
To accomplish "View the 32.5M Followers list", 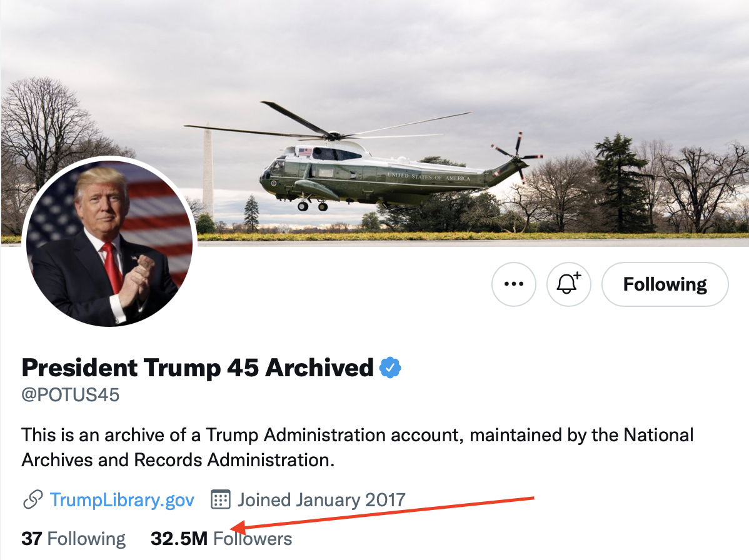I will pyautogui.click(x=221, y=539).
